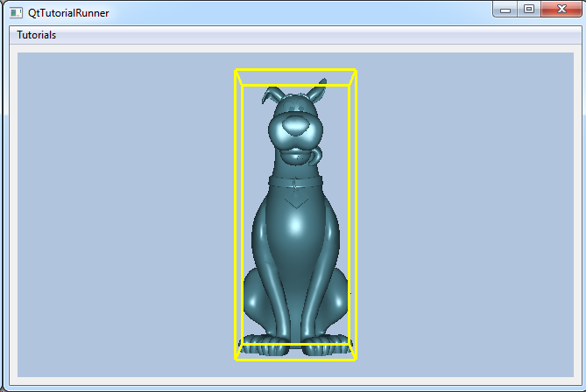Select top-left corner of yellow bounding box
The height and width of the screenshot is (392, 586).
pyautogui.click(x=236, y=70)
